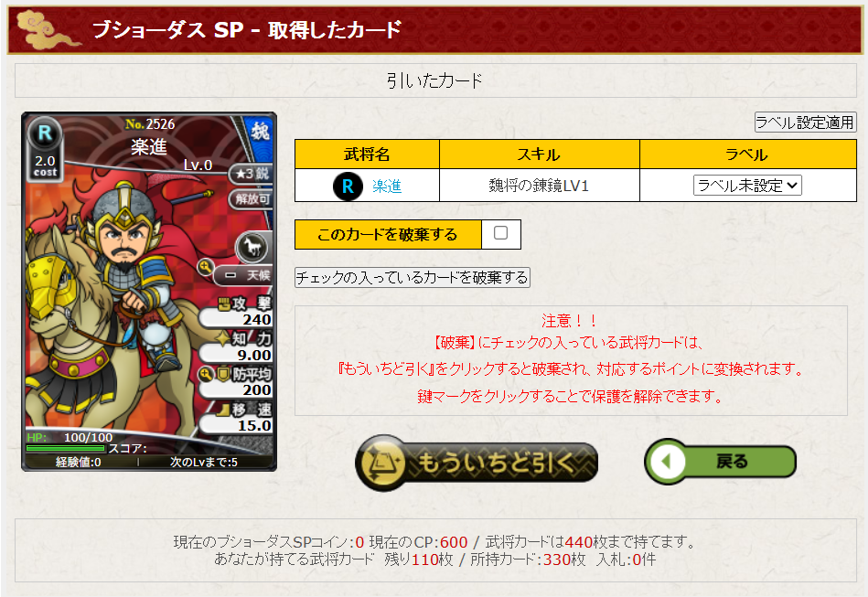868x597 pixels.
Task: Click the cavalry horse unit icon
Action: click(x=252, y=247)
